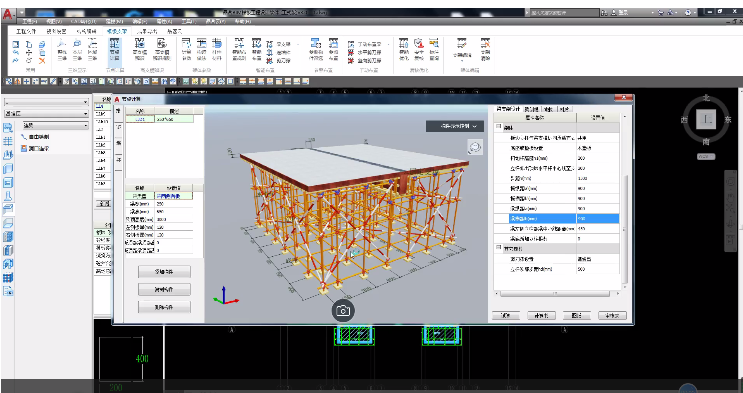Select the first tab above the parameter grid
This screenshot has width=743, height=393.
508,109
